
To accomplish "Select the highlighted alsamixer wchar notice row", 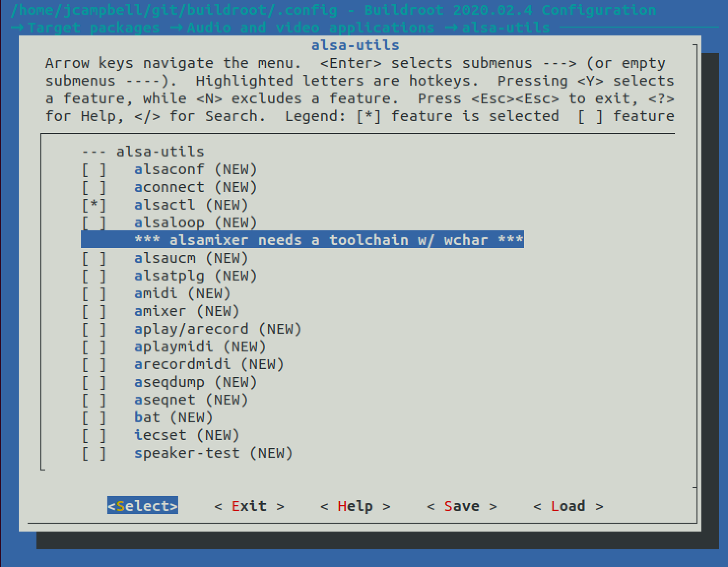I will pyautogui.click(x=302, y=240).
